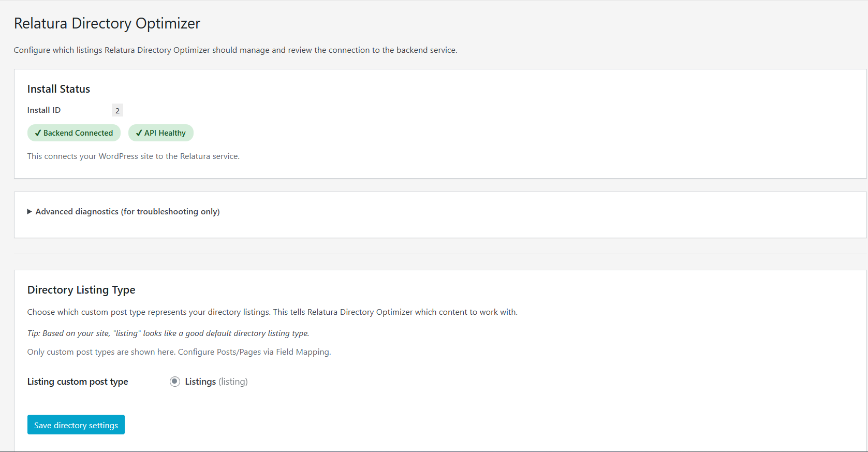
Task: Click the "Install ID" label
Action: tap(44, 110)
